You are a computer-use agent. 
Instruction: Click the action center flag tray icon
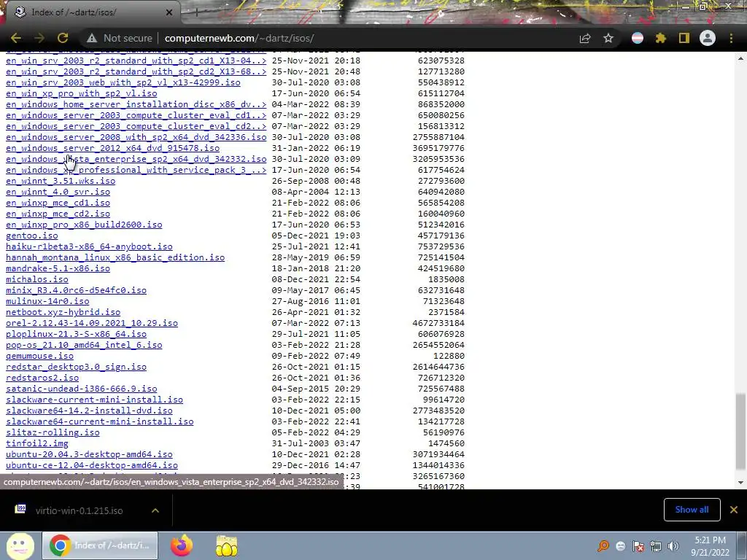[638, 546]
